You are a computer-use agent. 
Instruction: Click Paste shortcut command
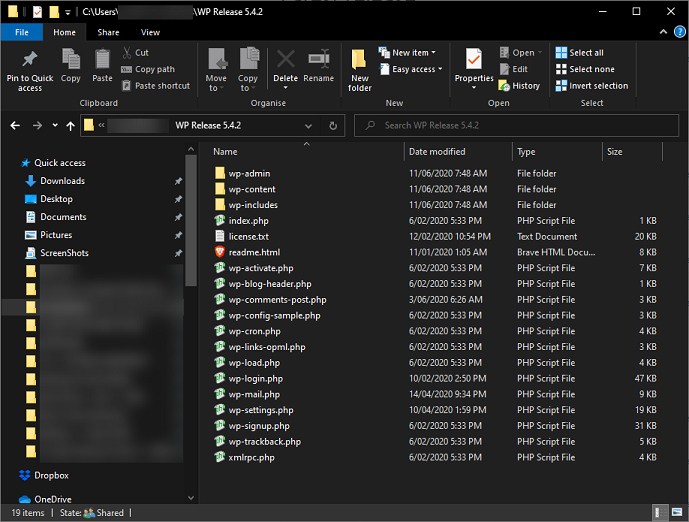point(156,86)
